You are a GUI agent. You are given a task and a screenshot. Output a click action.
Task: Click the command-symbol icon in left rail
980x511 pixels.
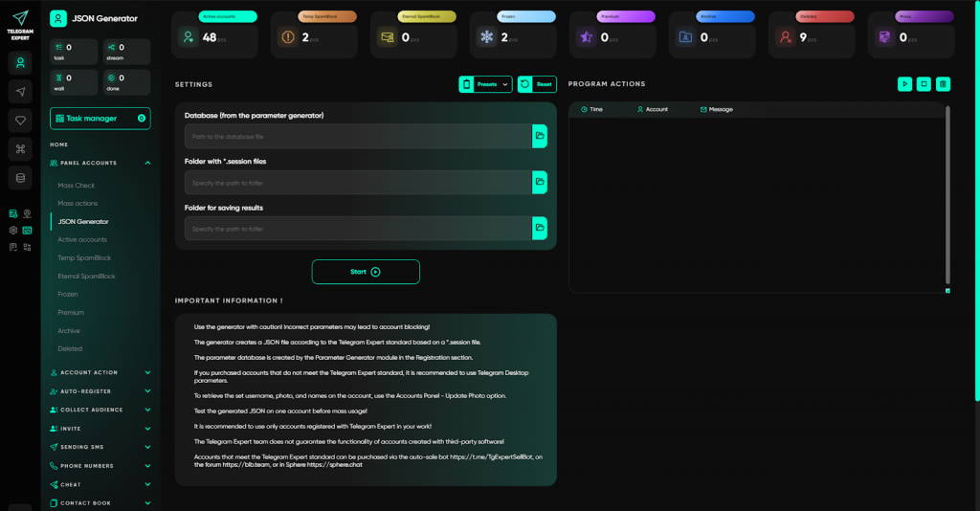[20, 148]
